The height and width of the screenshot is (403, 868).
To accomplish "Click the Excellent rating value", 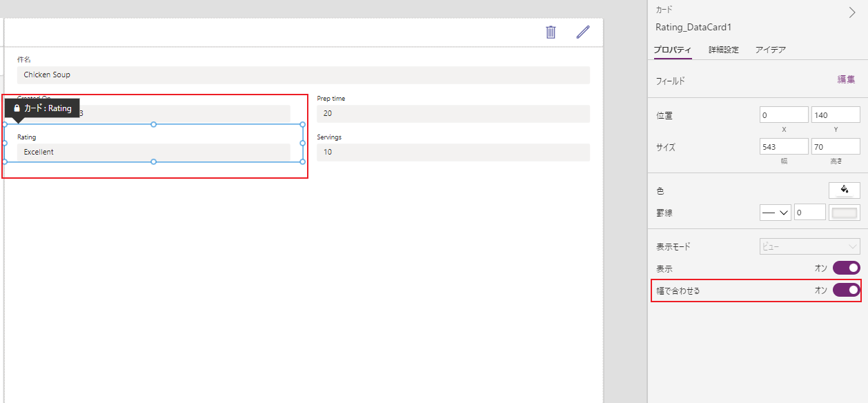I will click(153, 152).
